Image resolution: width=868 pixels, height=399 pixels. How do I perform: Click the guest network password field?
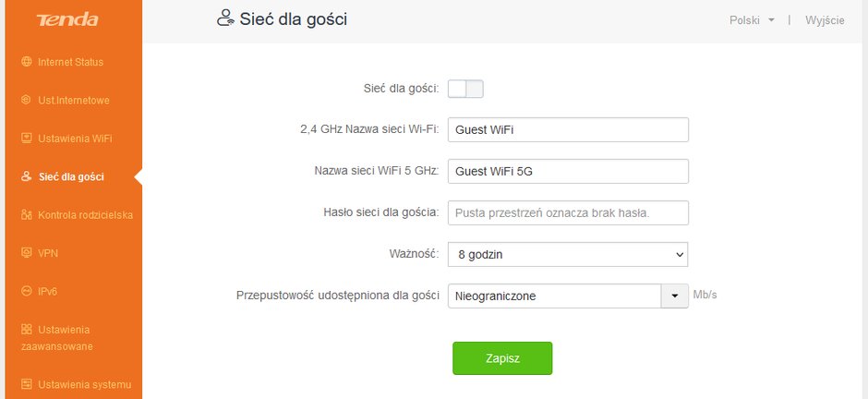[568, 212]
